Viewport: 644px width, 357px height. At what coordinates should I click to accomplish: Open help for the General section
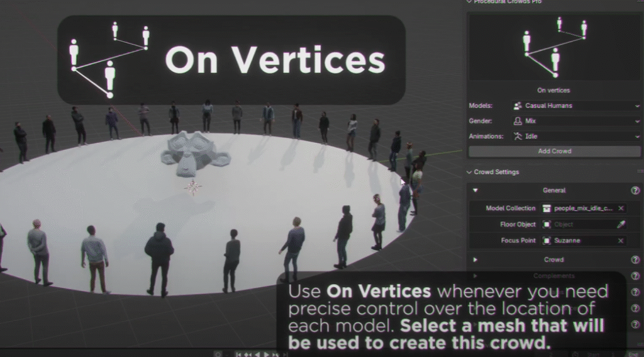pos(635,190)
